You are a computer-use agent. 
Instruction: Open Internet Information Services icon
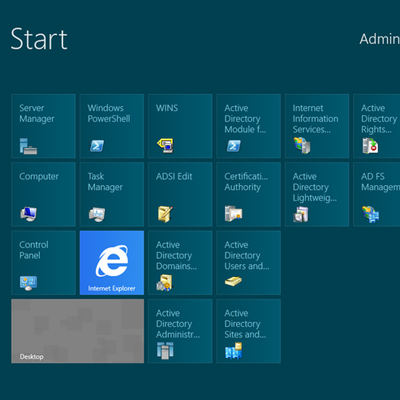coord(302,145)
